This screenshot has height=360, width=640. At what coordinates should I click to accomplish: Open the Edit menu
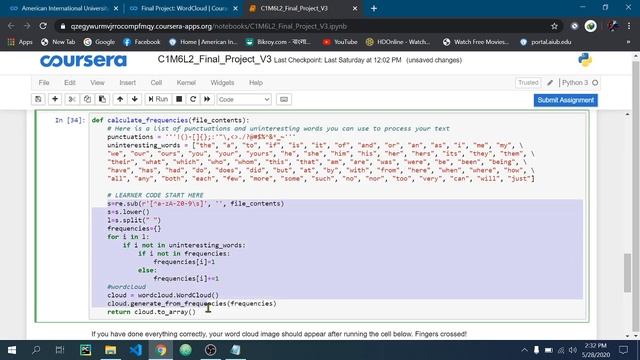tap(70, 82)
